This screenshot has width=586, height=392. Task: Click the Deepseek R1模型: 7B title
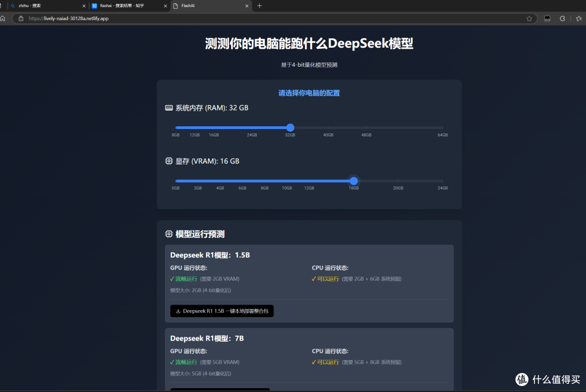[x=207, y=338]
